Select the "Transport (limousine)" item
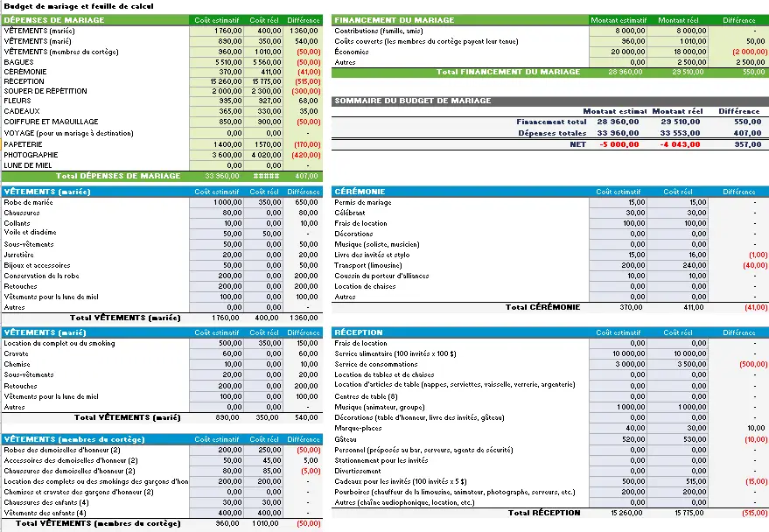The width and height of the screenshot is (769, 532). pyautogui.click(x=367, y=266)
